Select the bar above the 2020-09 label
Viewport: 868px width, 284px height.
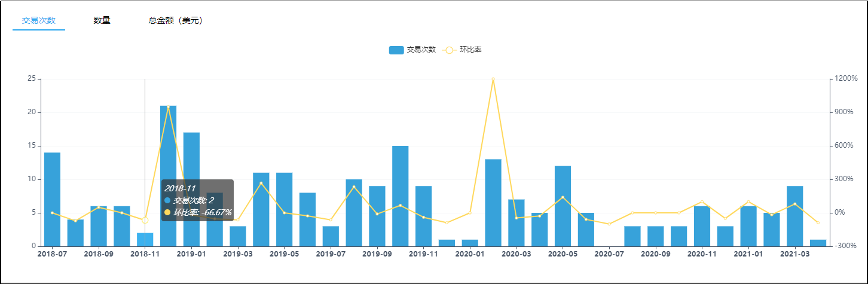656,236
